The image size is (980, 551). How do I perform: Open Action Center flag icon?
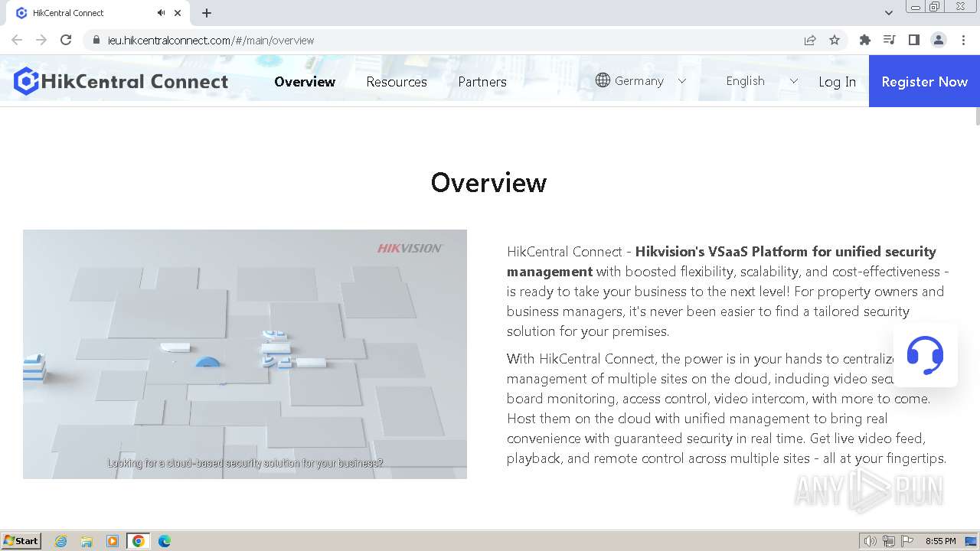click(x=907, y=541)
